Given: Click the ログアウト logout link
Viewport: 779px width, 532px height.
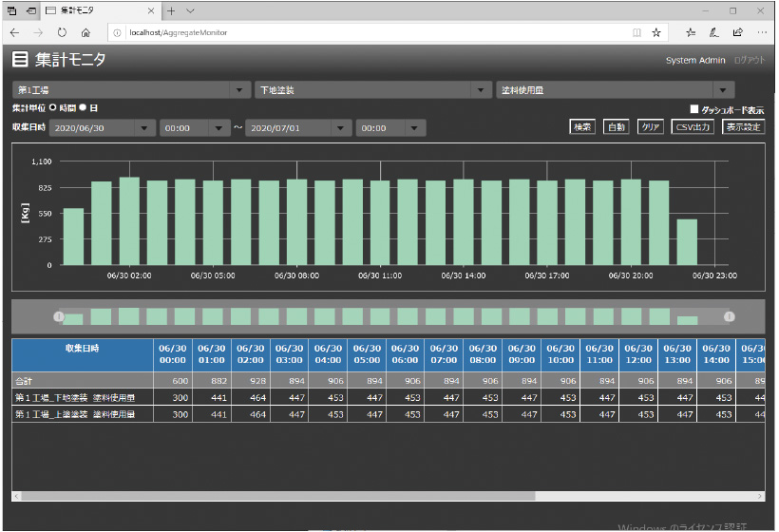Looking at the screenshot, I should point(750,60).
